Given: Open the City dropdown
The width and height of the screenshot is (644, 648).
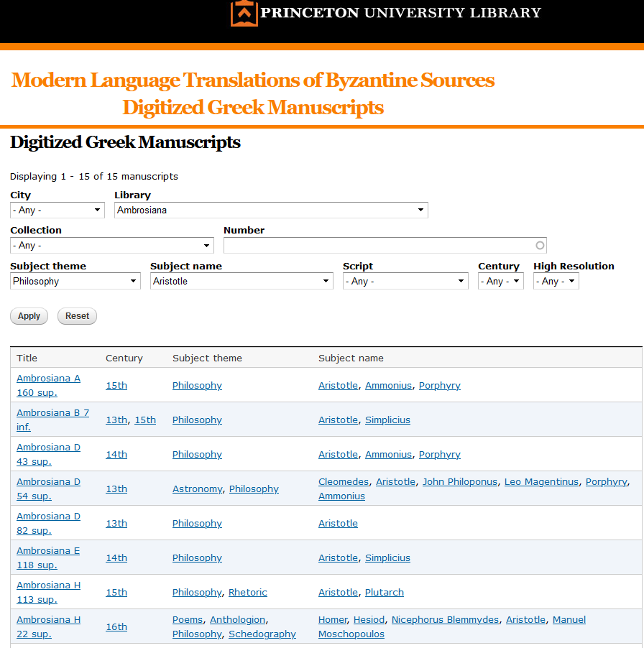Looking at the screenshot, I should click(57, 210).
